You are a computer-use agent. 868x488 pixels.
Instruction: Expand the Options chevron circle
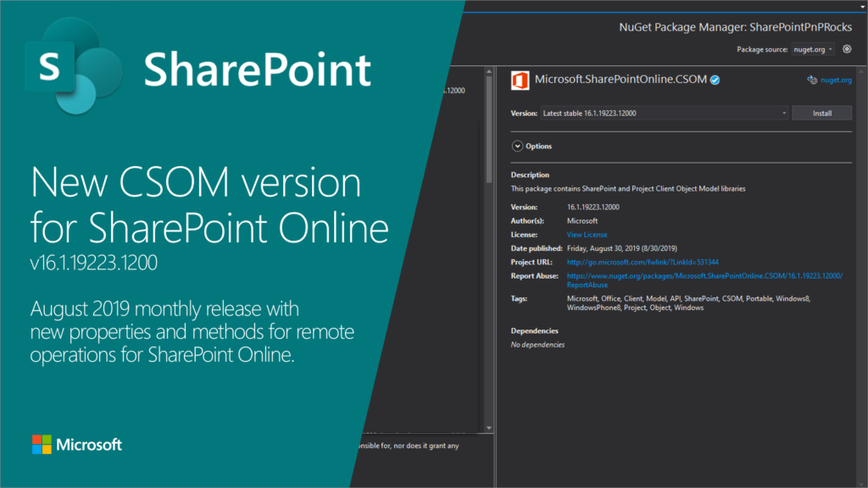pos(517,146)
